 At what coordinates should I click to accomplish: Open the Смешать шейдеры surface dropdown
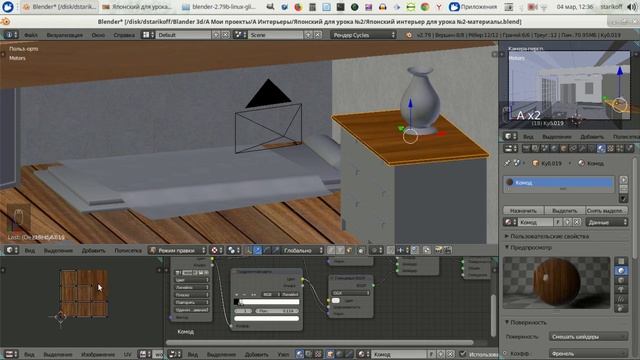point(589,337)
